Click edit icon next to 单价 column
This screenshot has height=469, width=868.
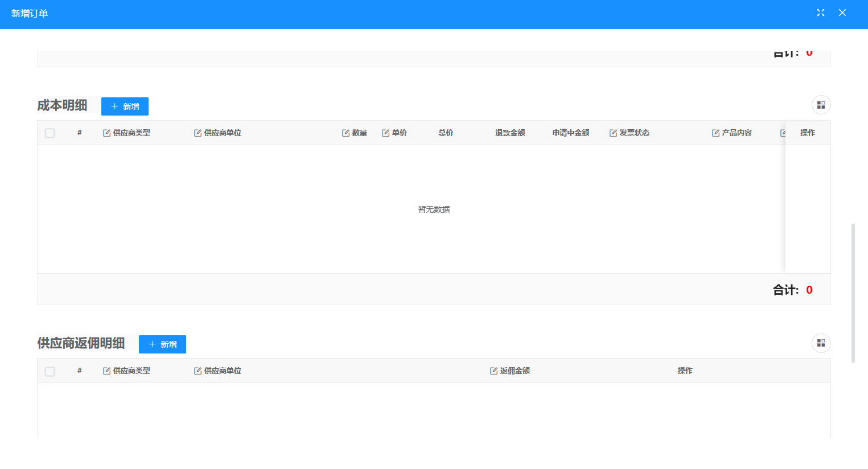click(x=385, y=133)
